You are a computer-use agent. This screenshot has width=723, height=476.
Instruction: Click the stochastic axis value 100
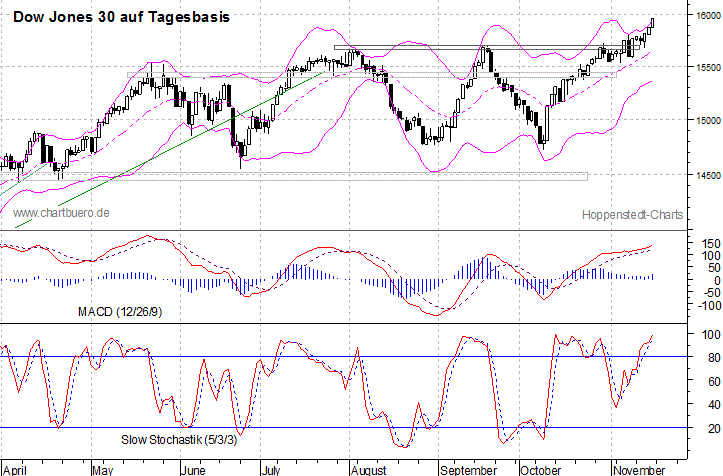[711, 335]
